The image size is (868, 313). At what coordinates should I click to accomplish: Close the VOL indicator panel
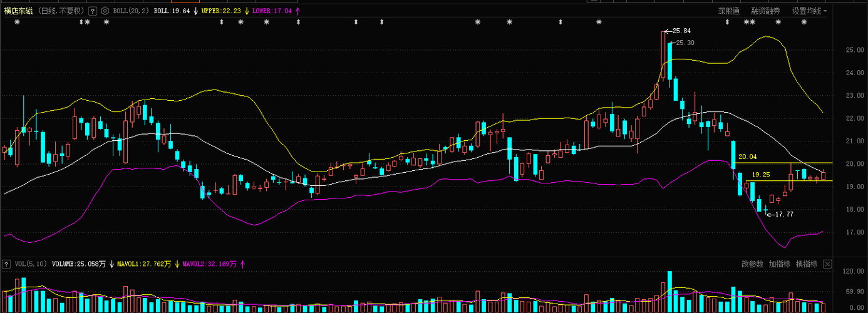827,264
